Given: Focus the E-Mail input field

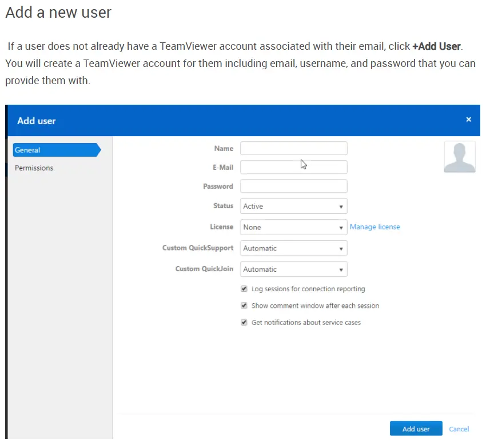Looking at the screenshot, I should pyautogui.click(x=294, y=168).
